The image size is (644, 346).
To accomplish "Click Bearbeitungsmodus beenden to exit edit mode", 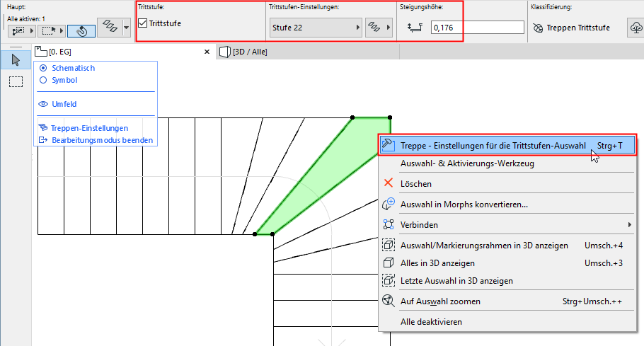I will (x=103, y=140).
